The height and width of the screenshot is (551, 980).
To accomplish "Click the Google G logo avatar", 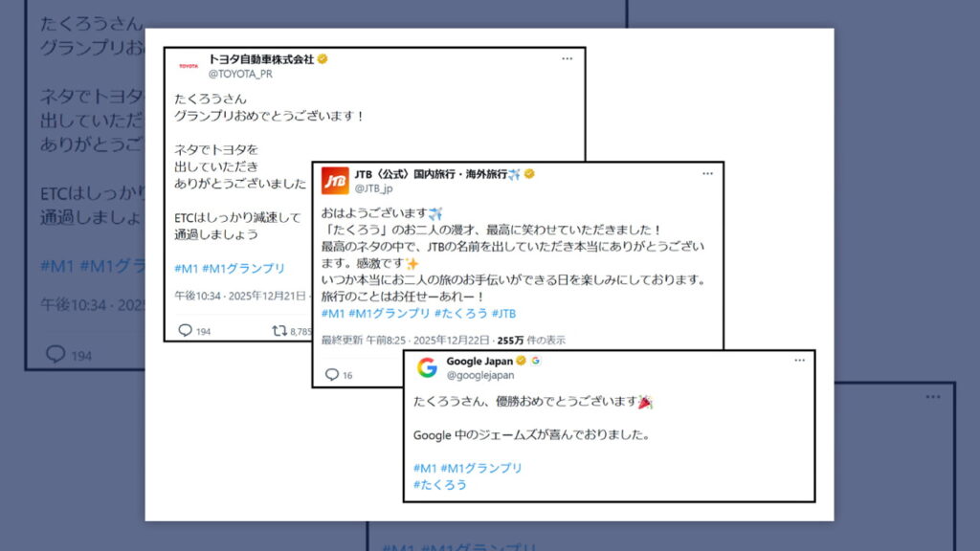I will pyautogui.click(x=427, y=367).
